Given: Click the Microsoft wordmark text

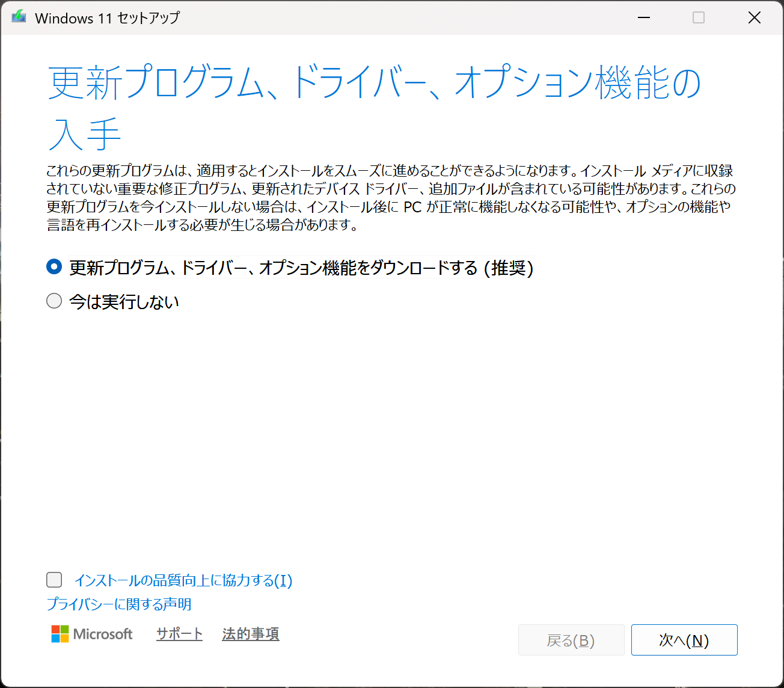Looking at the screenshot, I should tap(103, 634).
